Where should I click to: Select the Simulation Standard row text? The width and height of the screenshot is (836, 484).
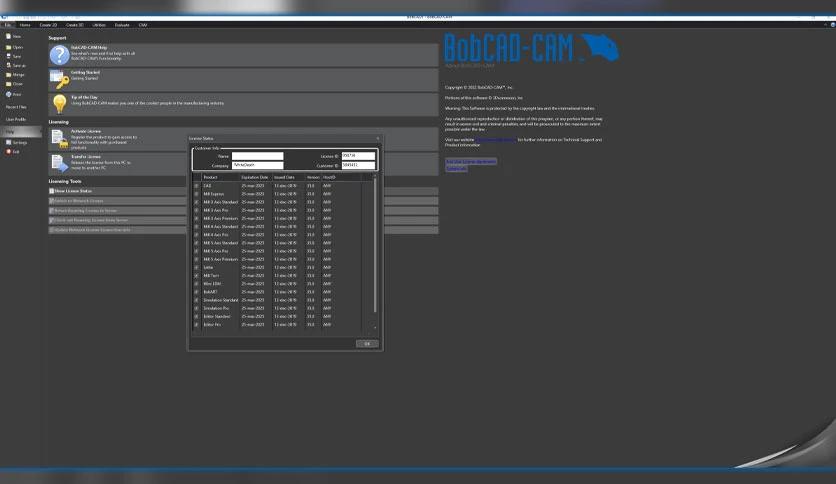point(221,300)
